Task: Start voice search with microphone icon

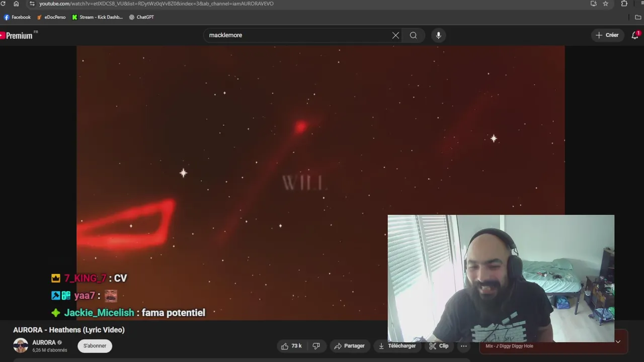Action: pyautogui.click(x=439, y=35)
